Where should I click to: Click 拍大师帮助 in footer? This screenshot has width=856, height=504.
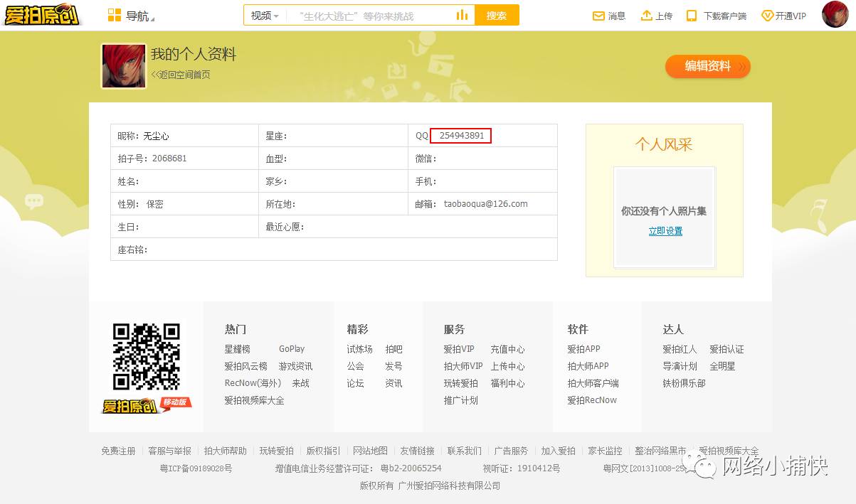click(226, 451)
